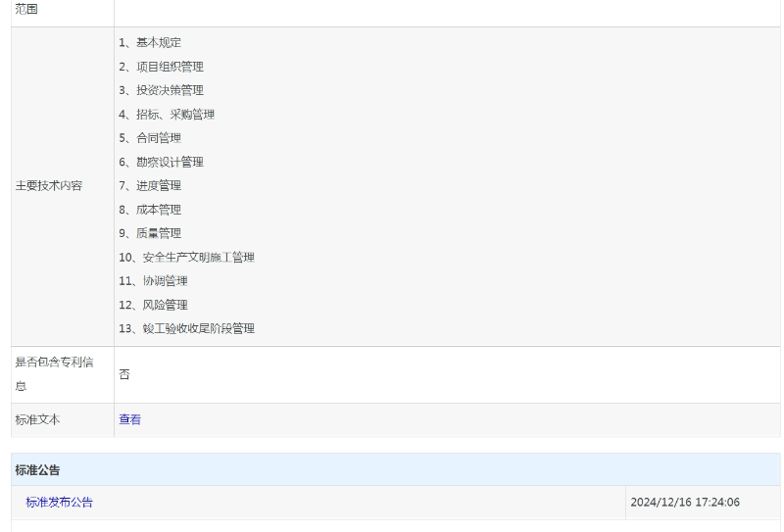The height and width of the screenshot is (532, 784).
Task: Click list item 4、招标、采购管理
Action: pos(167,114)
